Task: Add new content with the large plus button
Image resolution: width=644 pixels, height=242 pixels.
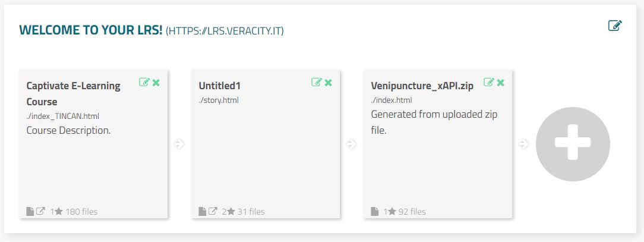Action: pyautogui.click(x=573, y=143)
